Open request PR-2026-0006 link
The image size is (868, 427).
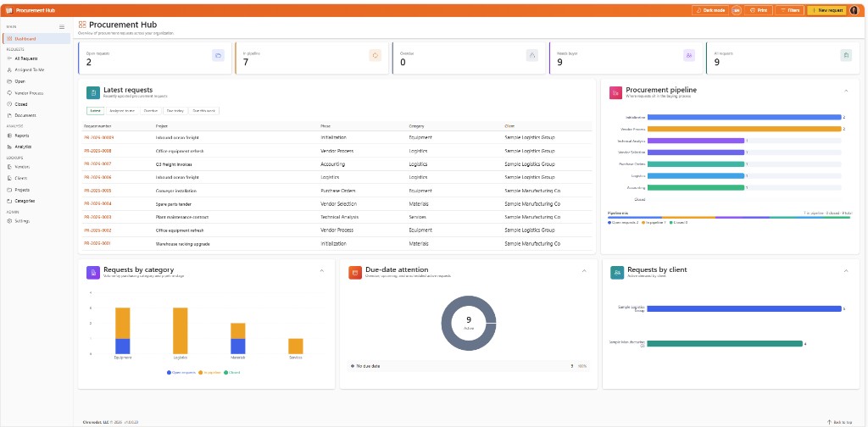click(97, 178)
